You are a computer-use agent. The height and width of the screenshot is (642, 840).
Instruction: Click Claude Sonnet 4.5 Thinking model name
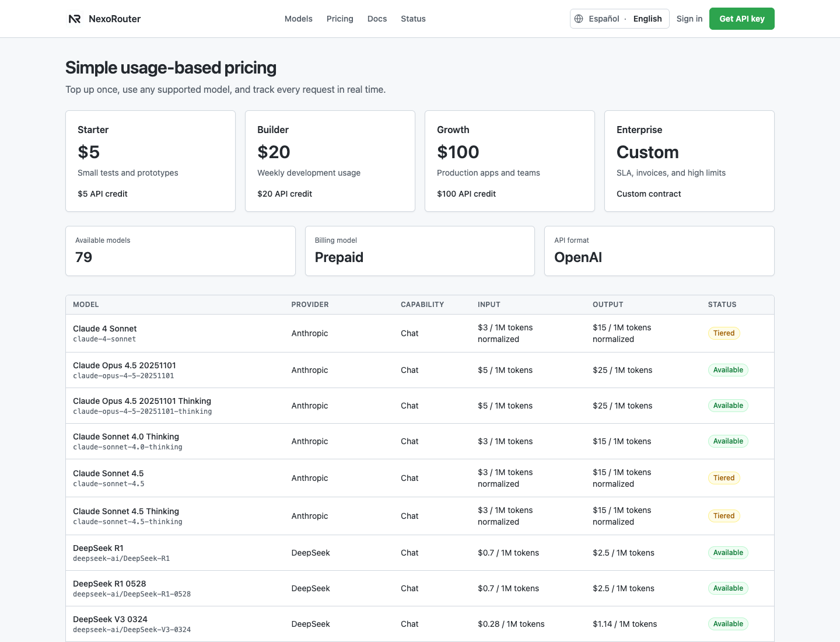pos(126,511)
